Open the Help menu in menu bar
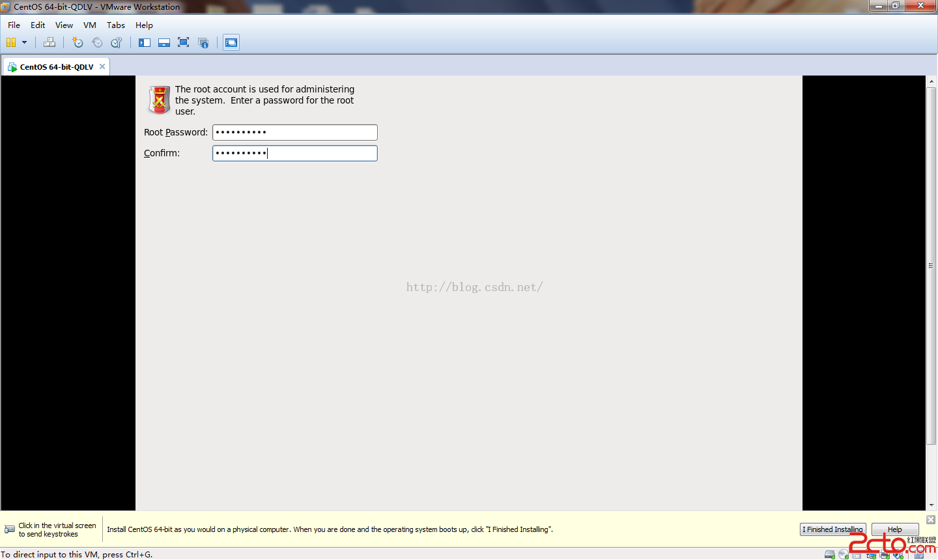The image size is (938, 560). 144,25
